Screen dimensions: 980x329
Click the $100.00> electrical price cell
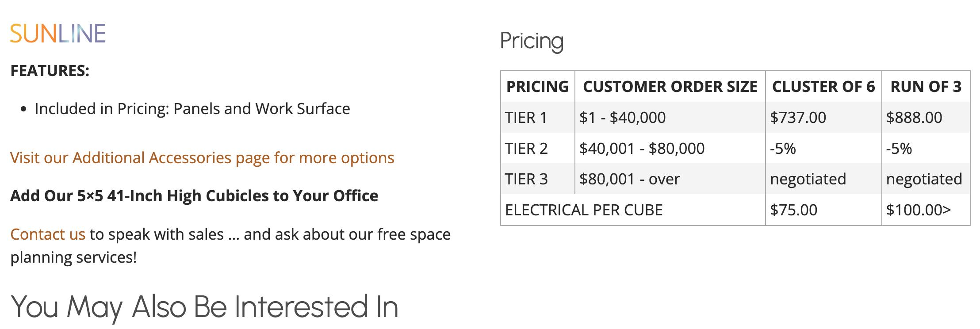click(x=918, y=210)
